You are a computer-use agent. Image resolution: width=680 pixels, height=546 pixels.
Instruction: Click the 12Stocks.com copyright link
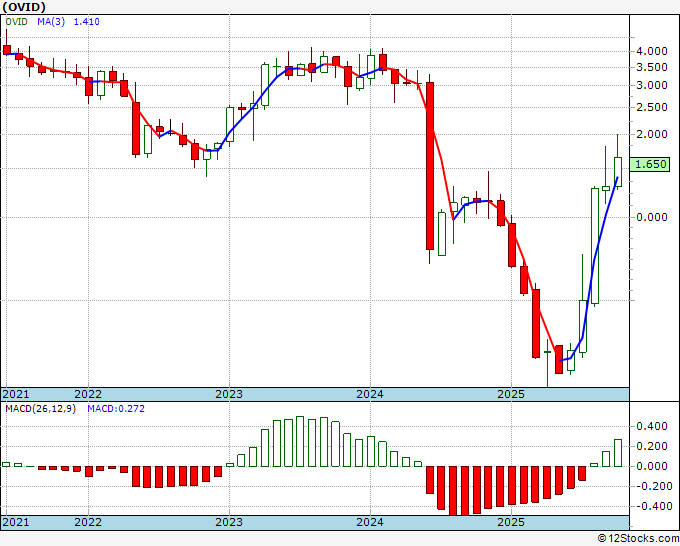pos(638,538)
